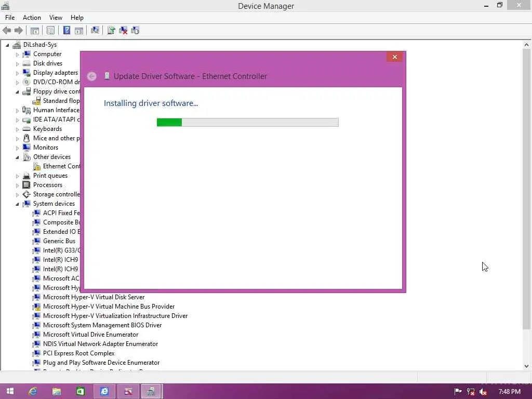
Task: Open the Windows Start button
Action: tap(10, 391)
